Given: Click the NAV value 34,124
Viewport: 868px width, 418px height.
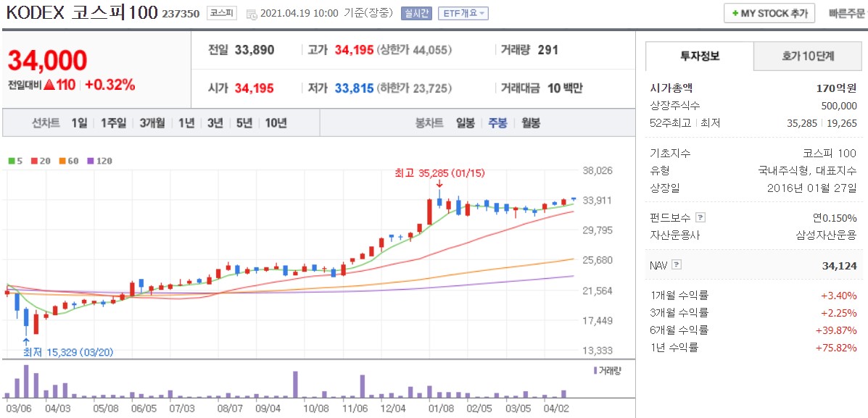Looking at the screenshot, I should (840, 267).
